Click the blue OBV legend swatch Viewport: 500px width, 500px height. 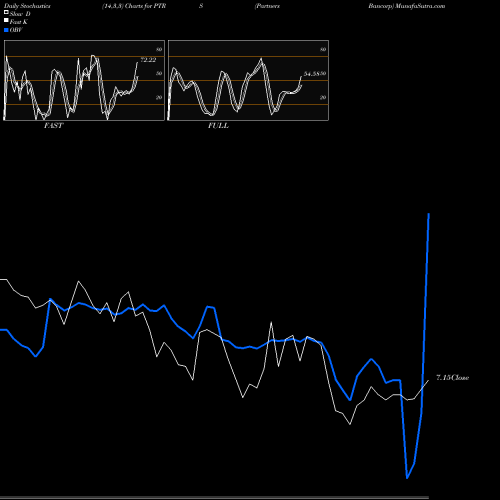point(6,30)
